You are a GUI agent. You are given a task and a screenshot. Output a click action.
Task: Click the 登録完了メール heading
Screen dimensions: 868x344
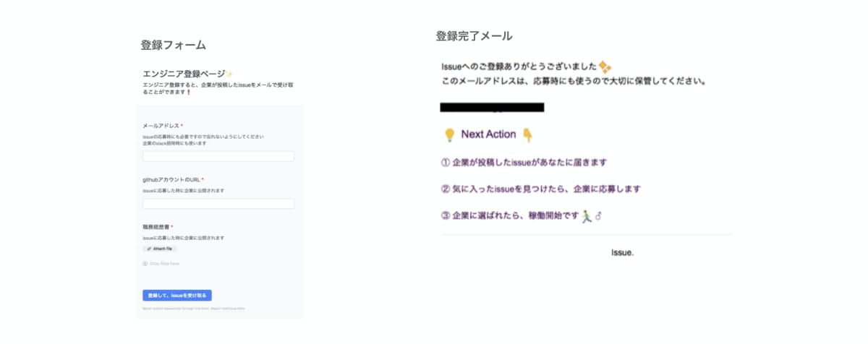click(x=475, y=35)
